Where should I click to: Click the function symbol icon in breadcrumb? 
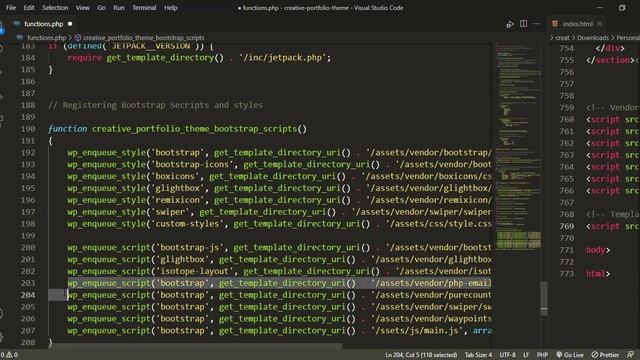78,38
